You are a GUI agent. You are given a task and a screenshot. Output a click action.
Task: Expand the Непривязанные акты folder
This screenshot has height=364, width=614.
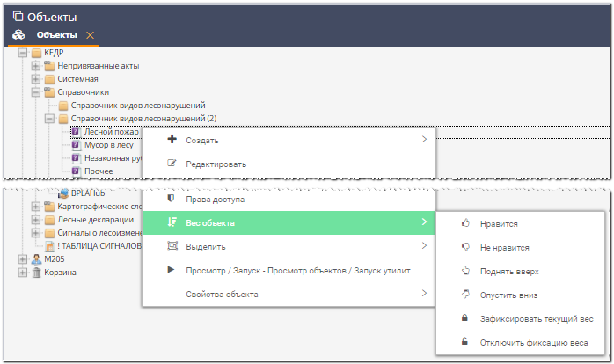click(x=36, y=66)
